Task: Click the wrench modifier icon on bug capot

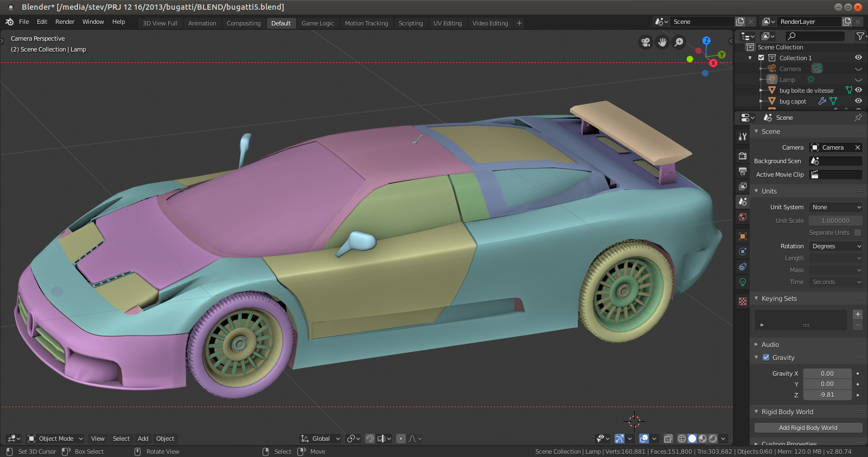Action: tap(822, 101)
